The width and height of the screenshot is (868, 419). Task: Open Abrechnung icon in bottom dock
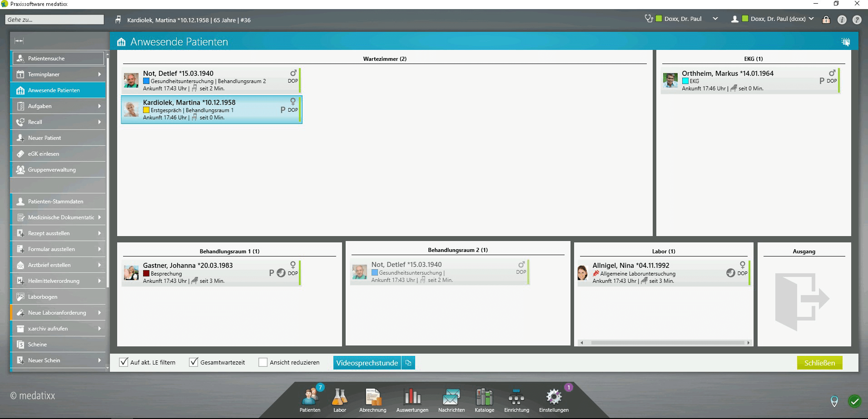pos(373,398)
